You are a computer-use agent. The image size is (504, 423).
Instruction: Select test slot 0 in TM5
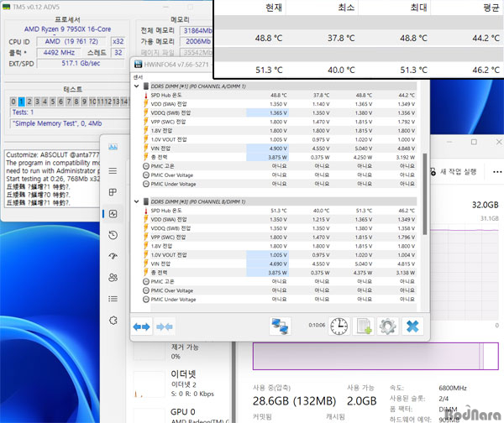coord(13,102)
